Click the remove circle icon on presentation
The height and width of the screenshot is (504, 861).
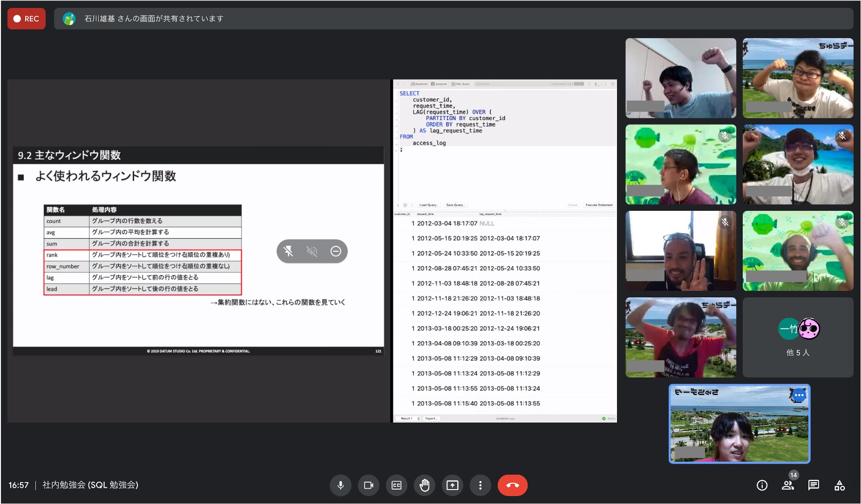point(336,251)
